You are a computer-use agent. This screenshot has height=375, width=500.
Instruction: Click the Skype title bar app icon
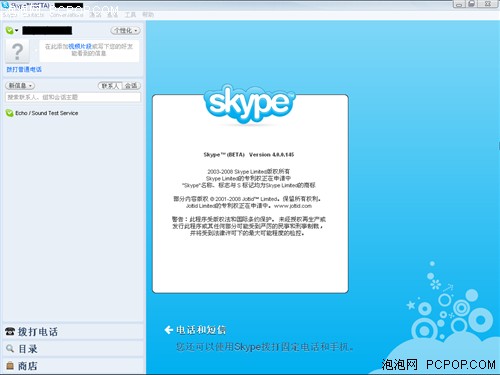coord(5,5)
